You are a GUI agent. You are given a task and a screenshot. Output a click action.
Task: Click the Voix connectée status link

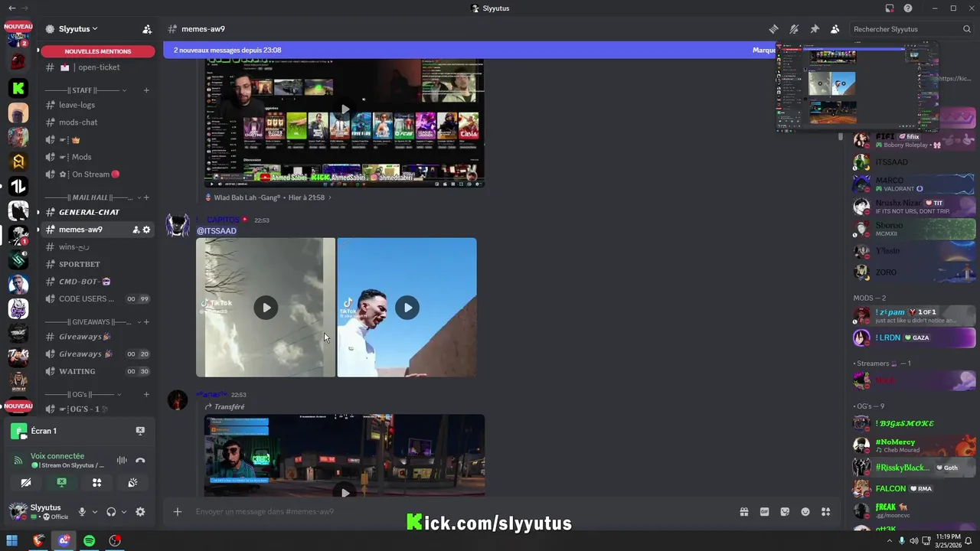[x=57, y=456]
